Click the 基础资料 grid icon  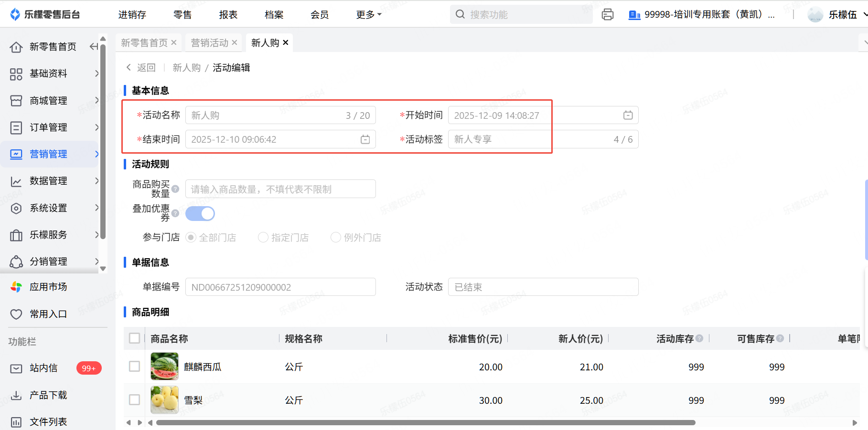click(16, 73)
